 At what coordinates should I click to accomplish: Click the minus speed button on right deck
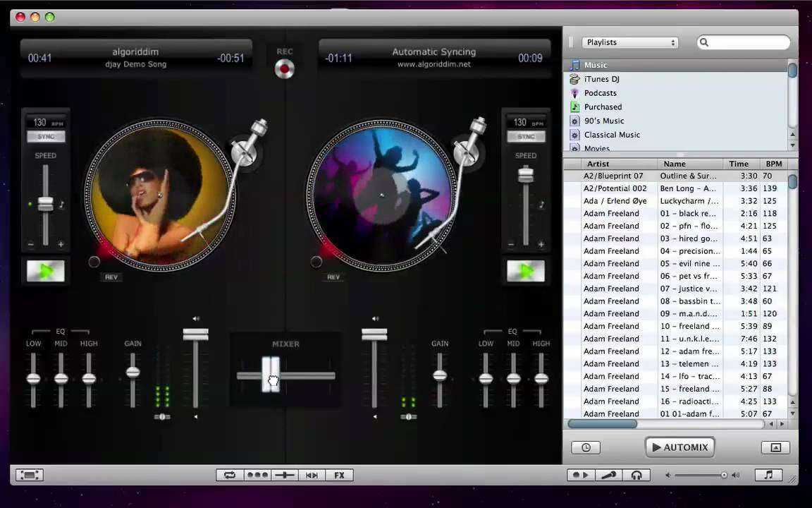click(511, 244)
